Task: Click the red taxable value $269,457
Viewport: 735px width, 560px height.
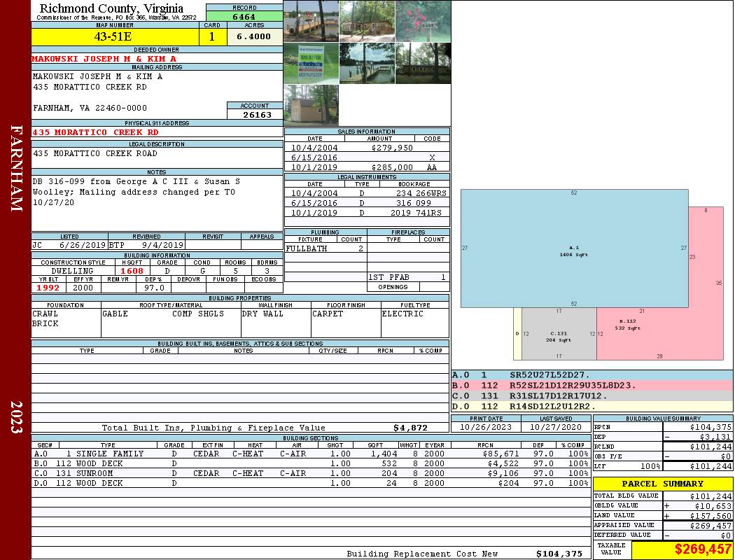Action: (682, 549)
